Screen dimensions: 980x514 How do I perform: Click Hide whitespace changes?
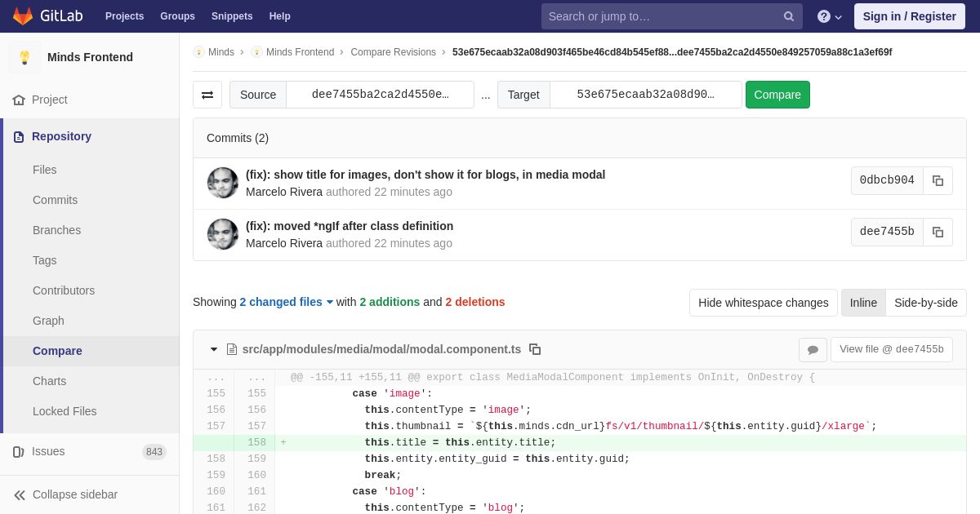[x=764, y=303]
